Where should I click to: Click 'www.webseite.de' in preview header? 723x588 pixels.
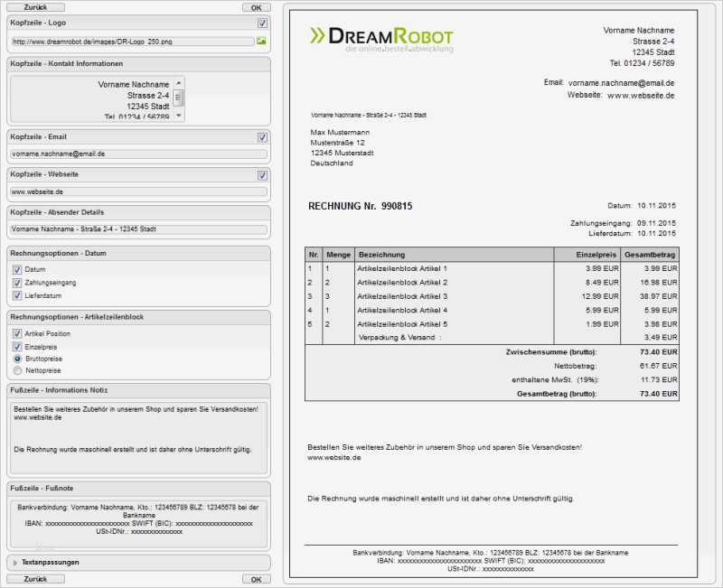[x=641, y=96]
